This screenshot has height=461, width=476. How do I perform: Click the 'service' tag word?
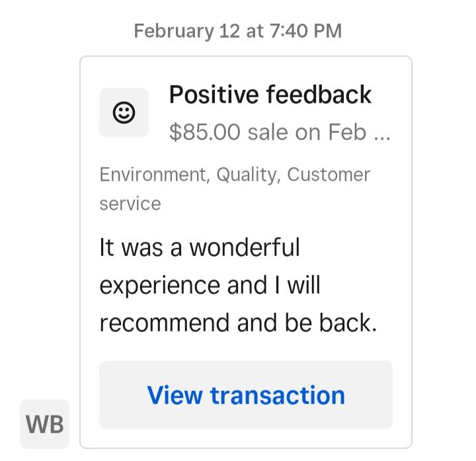coord(130,204)
